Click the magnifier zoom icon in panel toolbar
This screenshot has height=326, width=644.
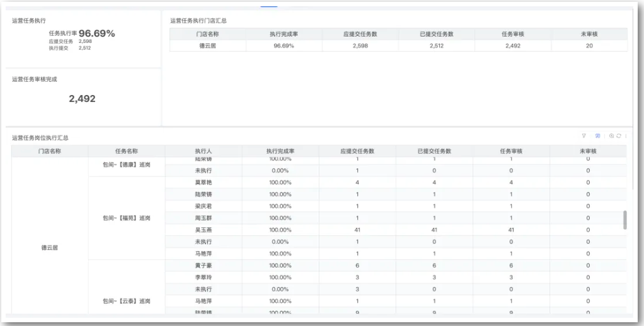(611, 136)
